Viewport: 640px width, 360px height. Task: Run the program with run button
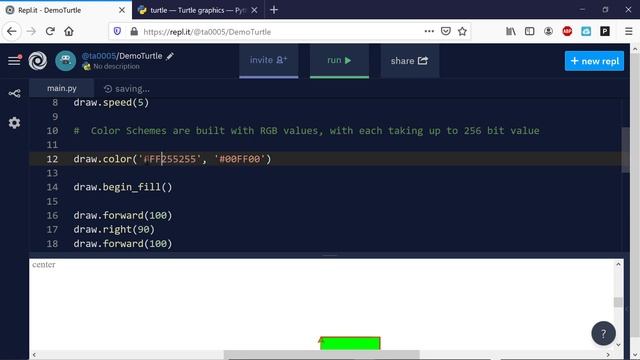[339, 61]
